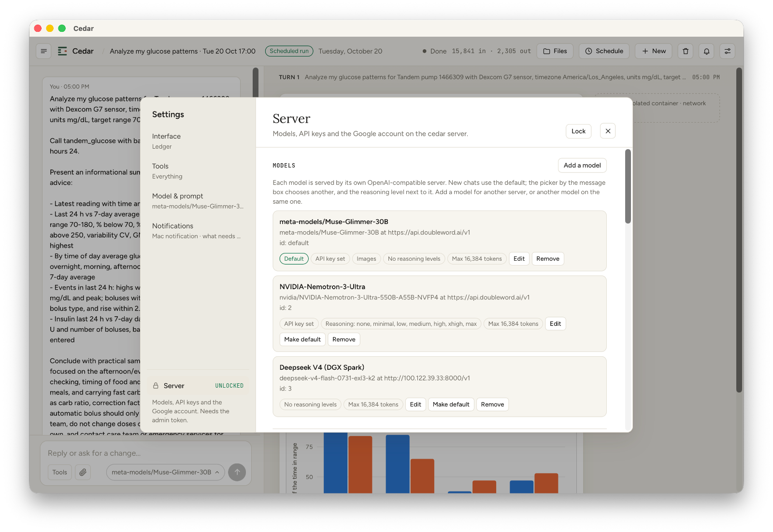
Task: Click the Scheduled run badge
Action: (x=289, y=51)
